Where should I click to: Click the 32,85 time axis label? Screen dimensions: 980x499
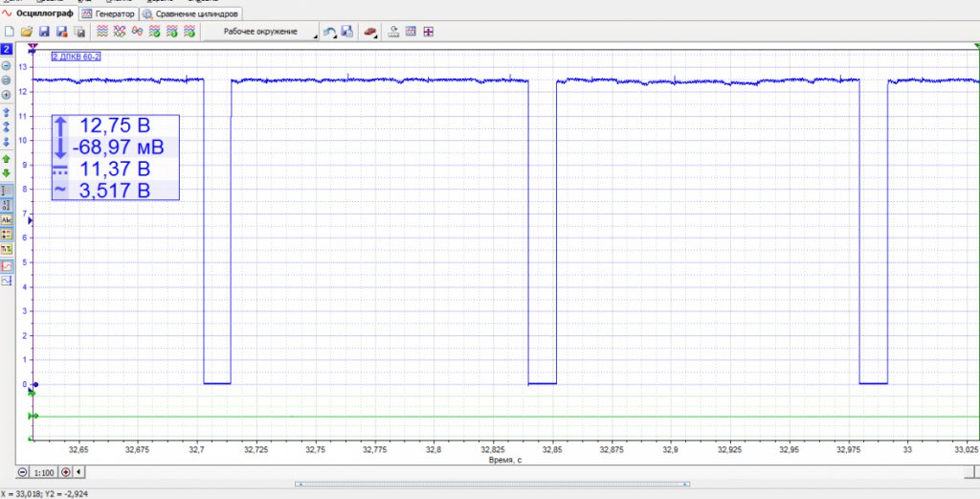click(x=552, y=449)
